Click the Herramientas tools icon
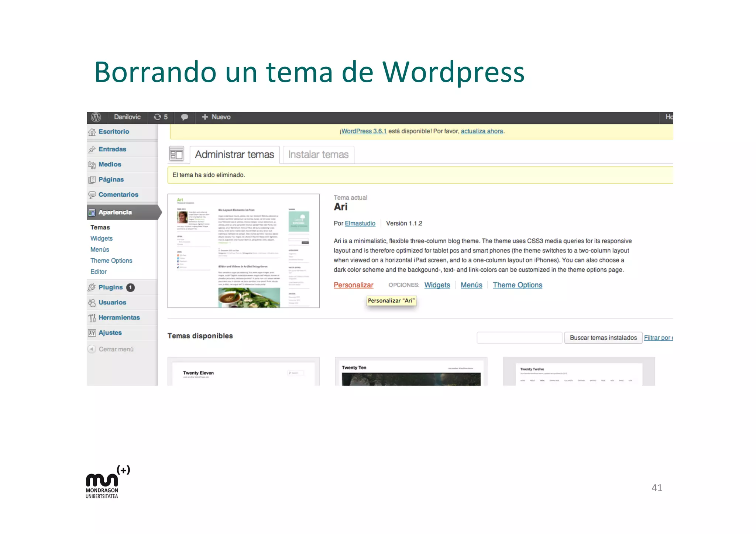Image resolution: width=756 pixels, height=534 pixels. tap(92, 318)
